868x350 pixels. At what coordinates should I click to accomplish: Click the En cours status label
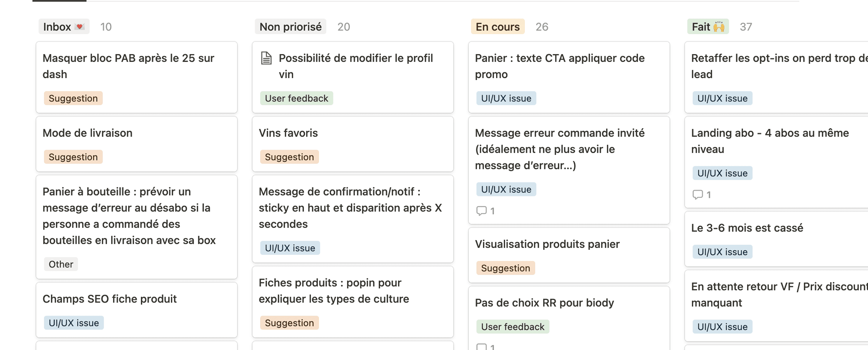click(497, 27)
